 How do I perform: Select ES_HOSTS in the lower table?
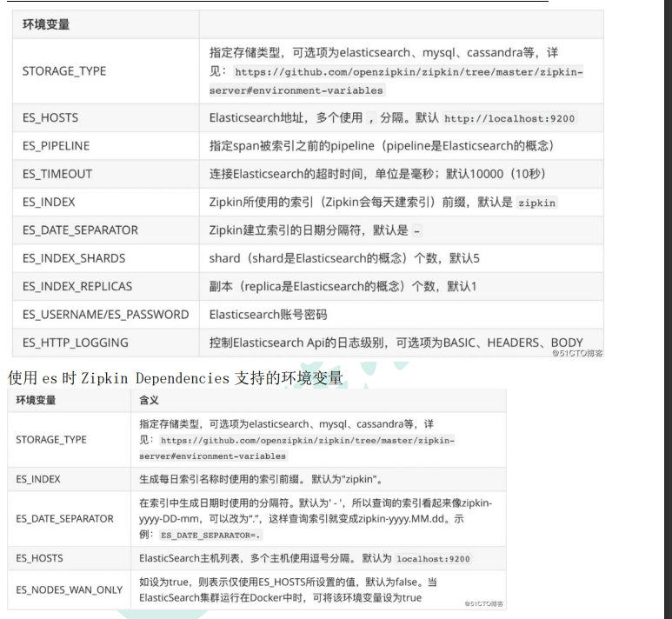tap(39, 558)
